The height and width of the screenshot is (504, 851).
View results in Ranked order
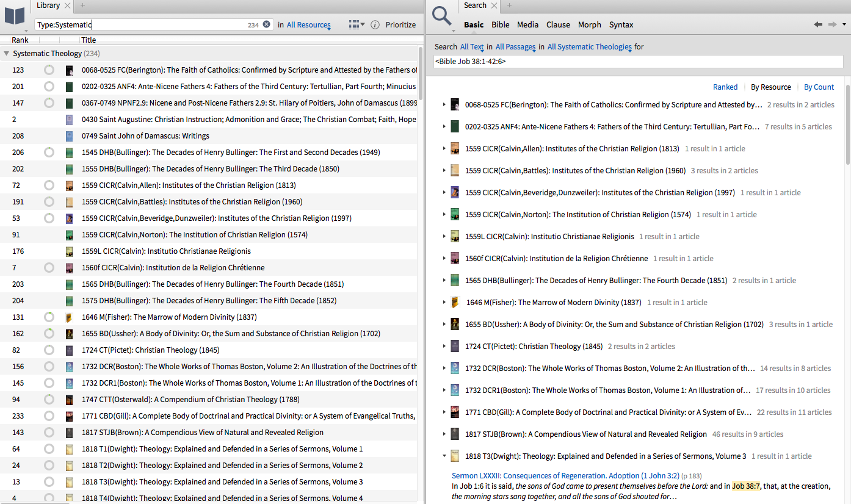pos(725,87)
